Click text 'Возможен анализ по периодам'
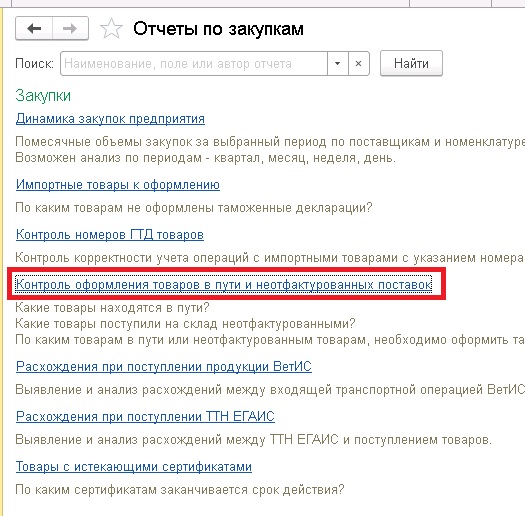Screen dimensions: 525x516 point(108,158)
